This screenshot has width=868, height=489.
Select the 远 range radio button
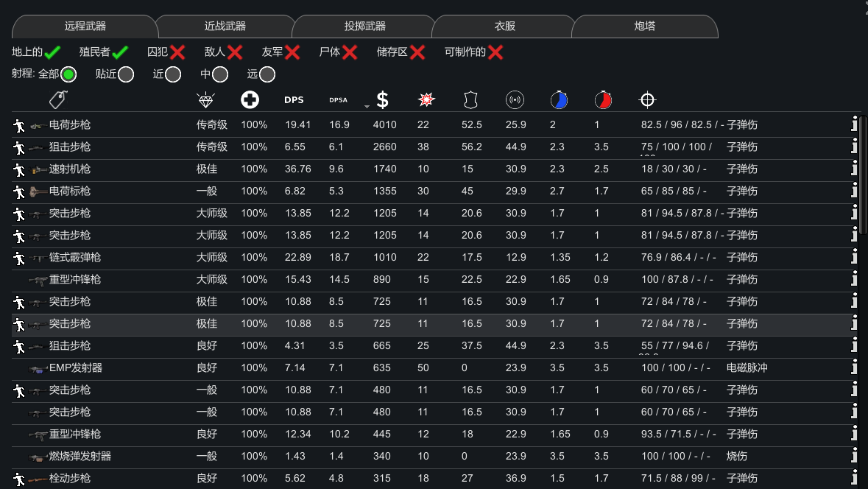267,74
